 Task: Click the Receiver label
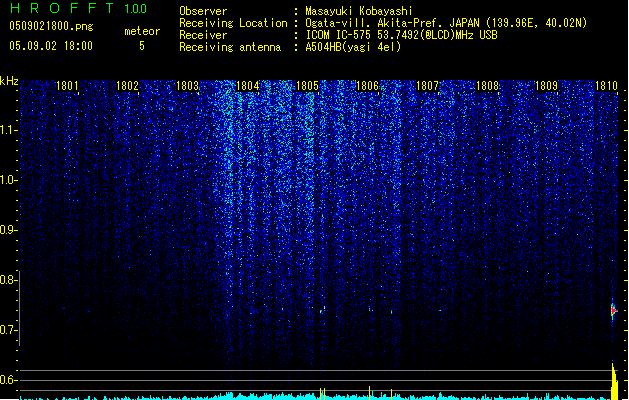tap(203, 35)
